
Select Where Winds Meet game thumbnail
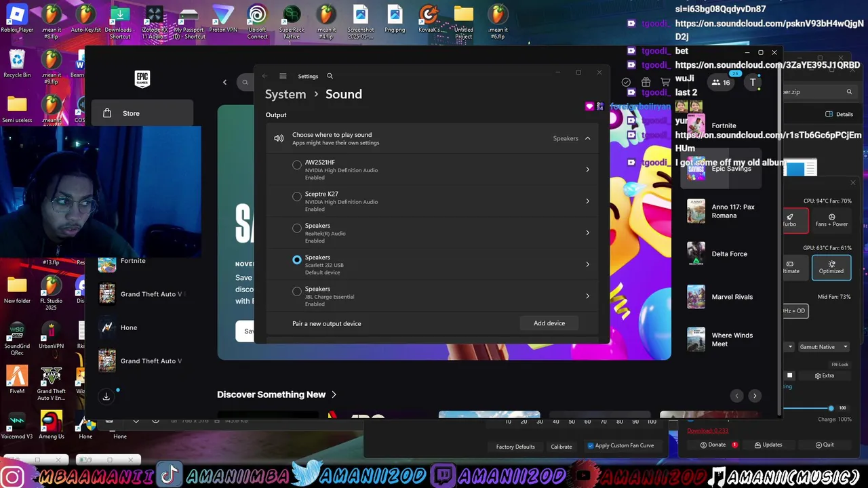696,340
